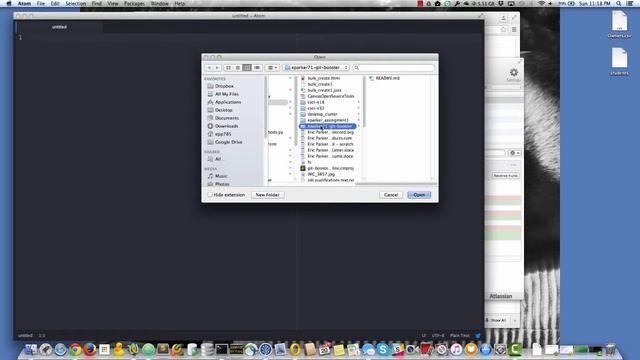Click star bookmark icon in browser window
The width and height of the screenshot is (640, 360).
(x=503, y=29)
